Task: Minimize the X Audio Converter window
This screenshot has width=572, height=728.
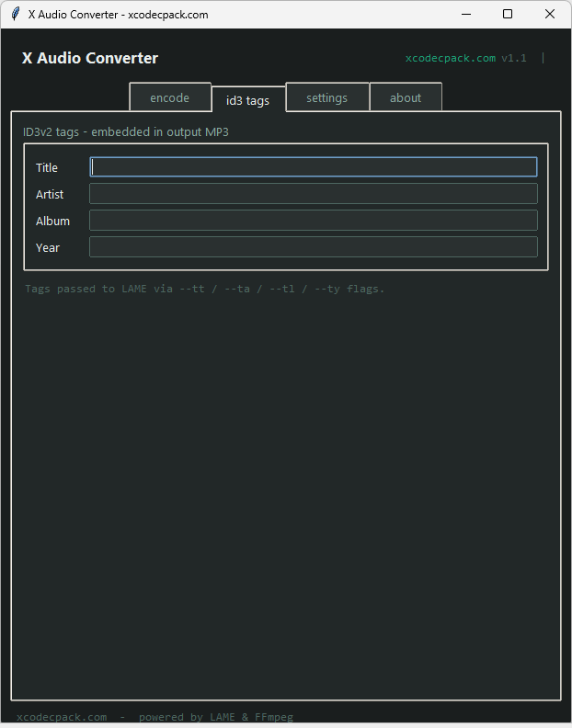Action: tap(464, 14)
